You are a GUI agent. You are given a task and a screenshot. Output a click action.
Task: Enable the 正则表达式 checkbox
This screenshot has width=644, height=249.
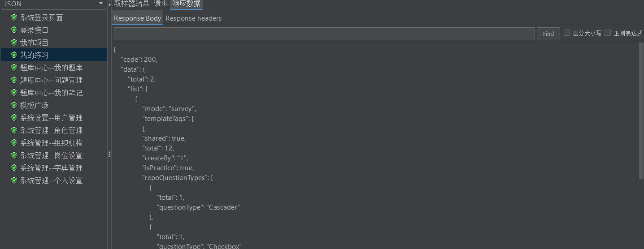pyautogui.click(x=608, y=33)
